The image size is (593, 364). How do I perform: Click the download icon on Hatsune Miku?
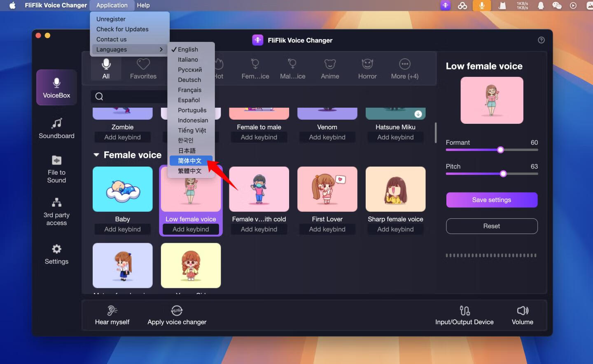point(418,113)
